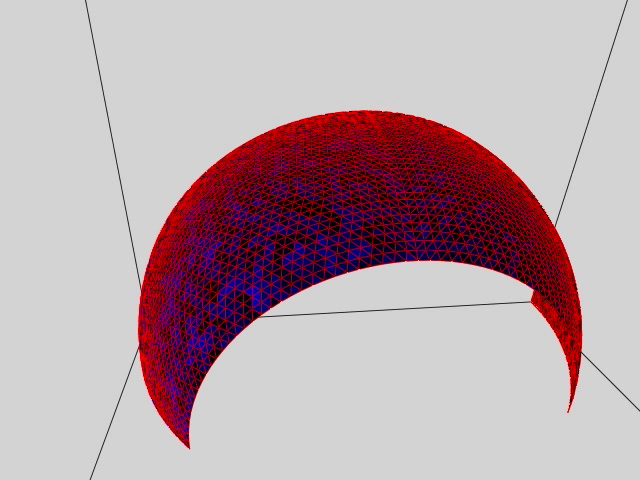Pick the bounding box line at upper right

pyautogui.click(x=592, y=110)
